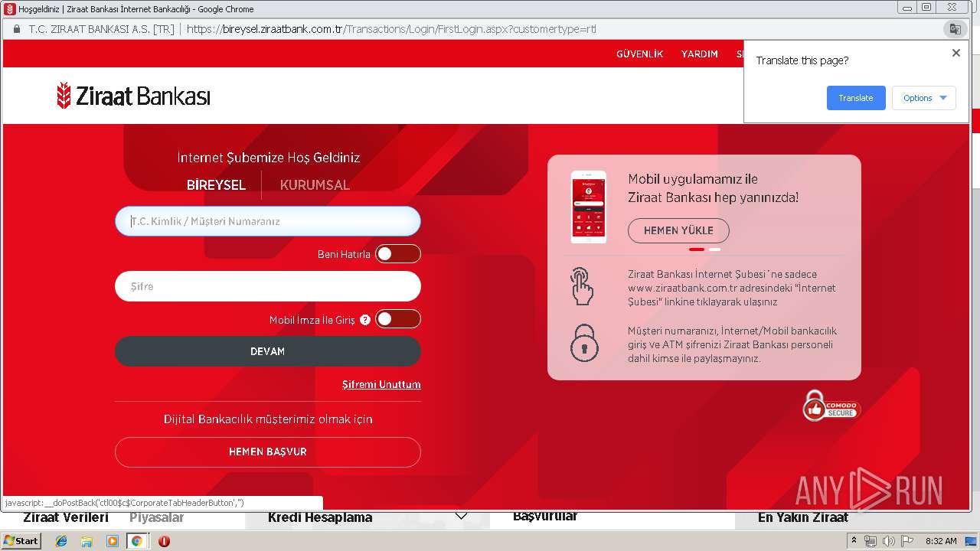980x551 pixels.
Task: Click the URL in the address bar
Action: click(x=391, y=29)
